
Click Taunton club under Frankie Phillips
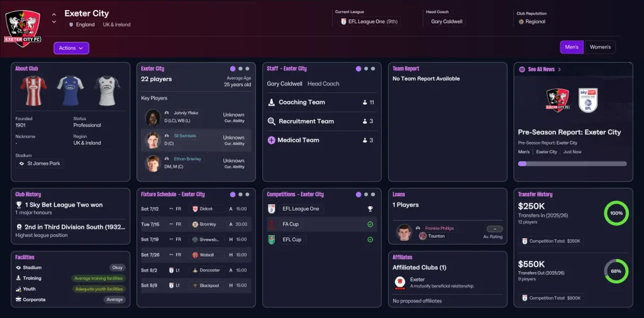tap(433, 236)
